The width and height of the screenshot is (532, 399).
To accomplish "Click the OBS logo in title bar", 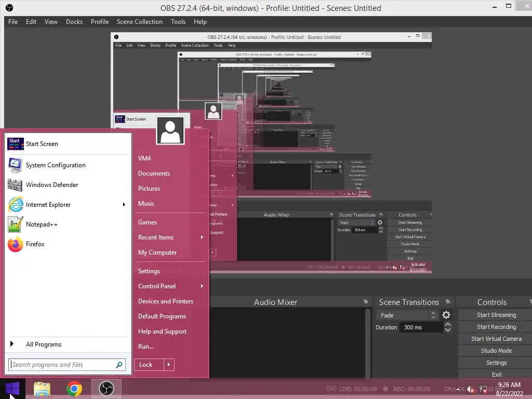I will point(9,8).
